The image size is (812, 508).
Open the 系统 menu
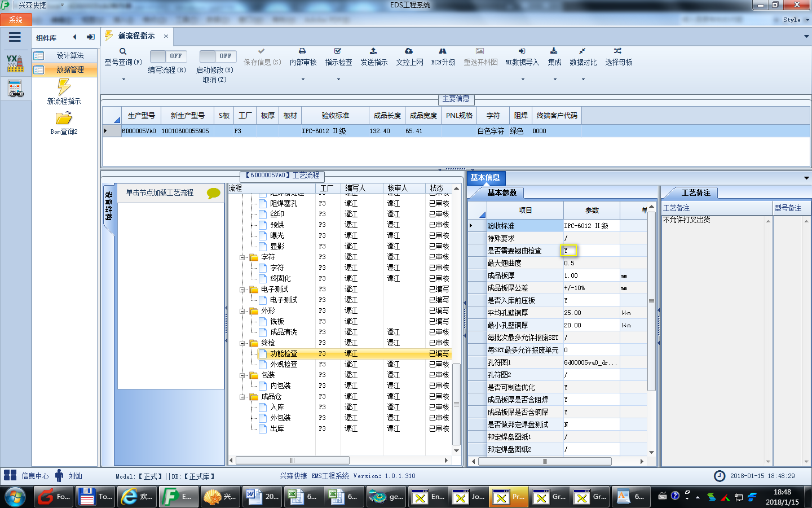(16, 20)
